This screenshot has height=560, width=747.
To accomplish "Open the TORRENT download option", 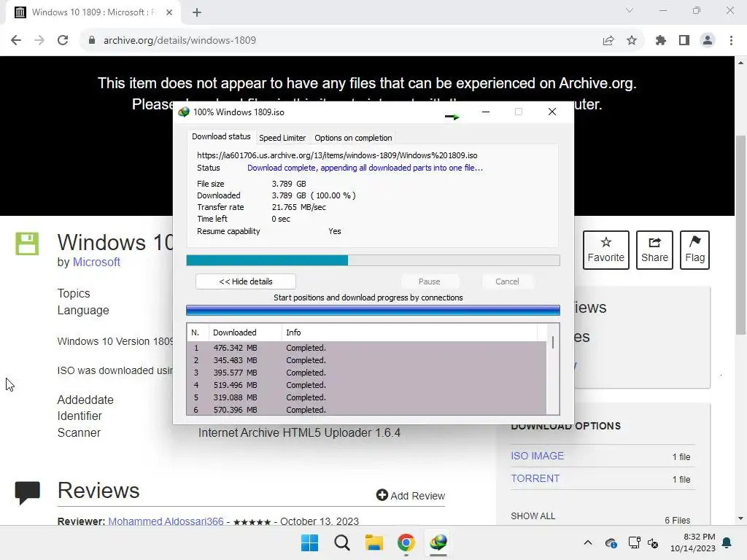I will click(x=535, y=478).
